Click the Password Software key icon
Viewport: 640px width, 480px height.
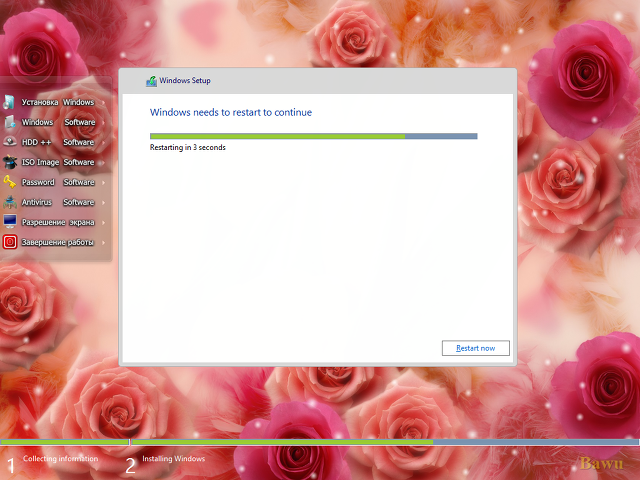click(x=9, y=182)
